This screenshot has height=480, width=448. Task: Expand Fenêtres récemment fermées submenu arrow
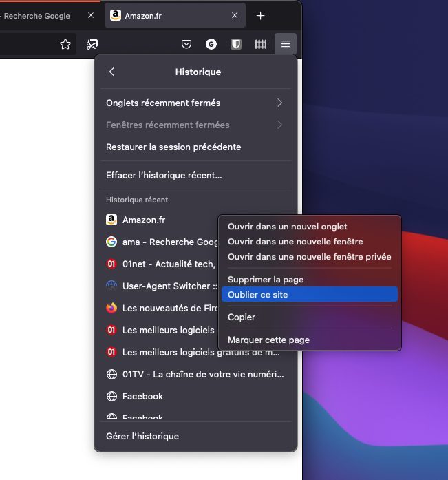tap(279, 125)
